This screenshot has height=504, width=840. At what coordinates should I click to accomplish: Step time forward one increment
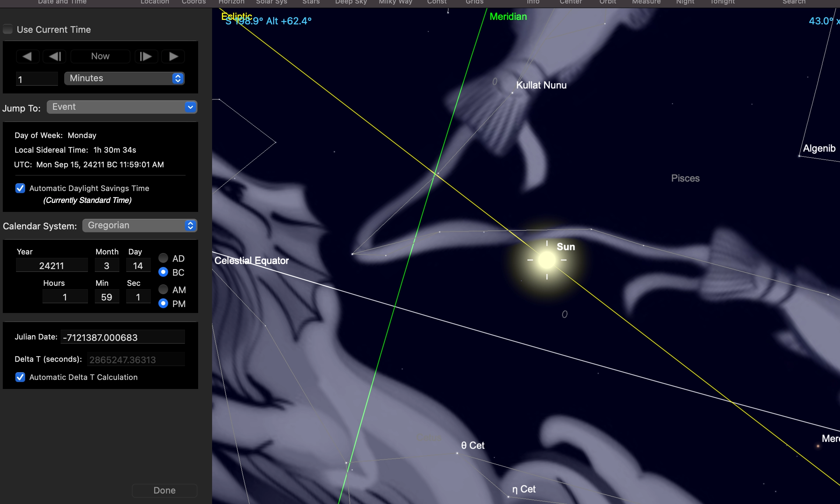click(146, 56)
